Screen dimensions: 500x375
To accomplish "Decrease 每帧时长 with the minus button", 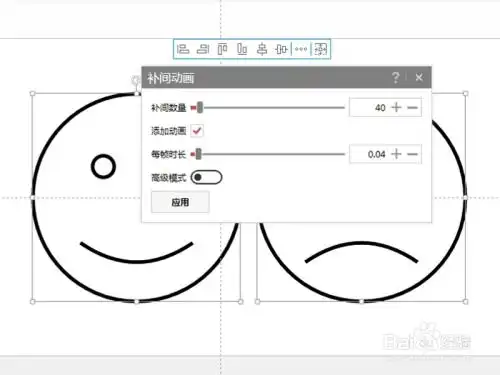I will click(412, 154).
